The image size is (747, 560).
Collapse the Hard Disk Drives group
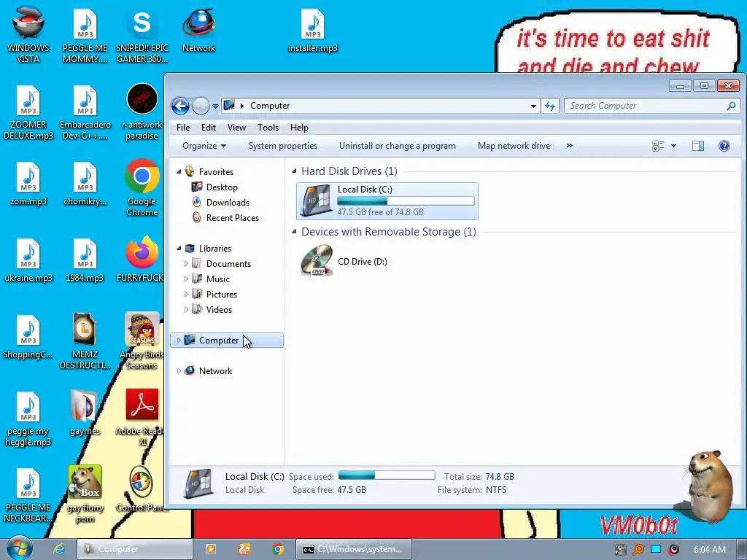(294, 171)
